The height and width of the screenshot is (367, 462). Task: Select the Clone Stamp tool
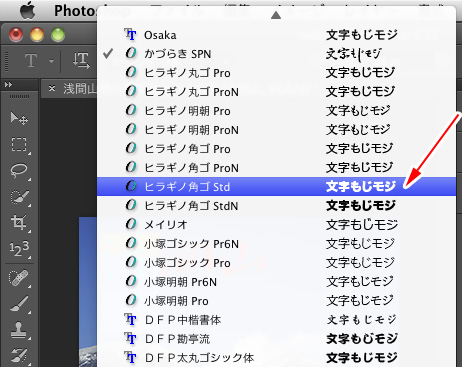(x=19, y=330)
